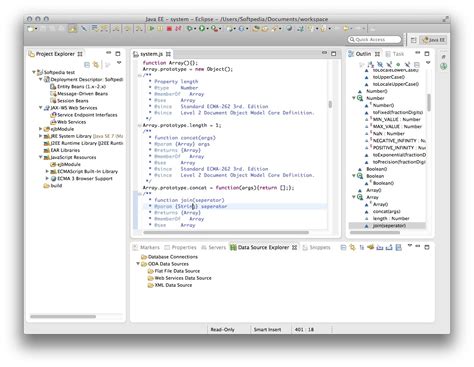
Task: Click the Suspend debug icon
Action: (x=160, y=29)
